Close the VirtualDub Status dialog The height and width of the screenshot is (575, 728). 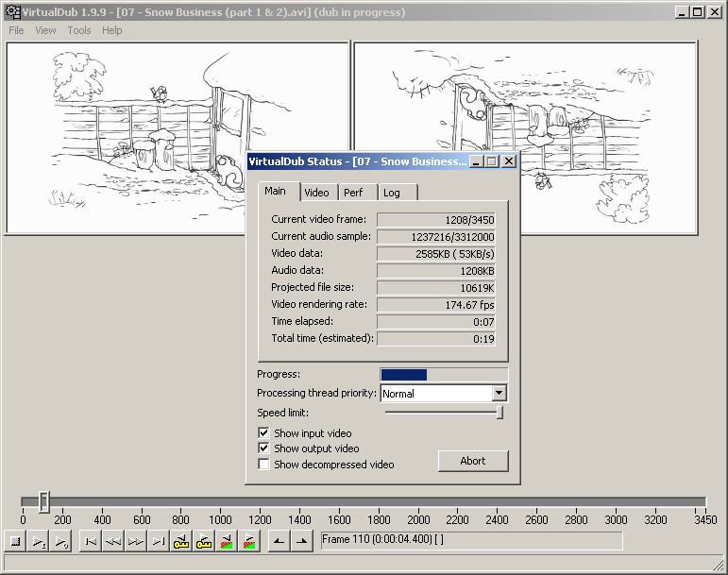pos(509,161)
